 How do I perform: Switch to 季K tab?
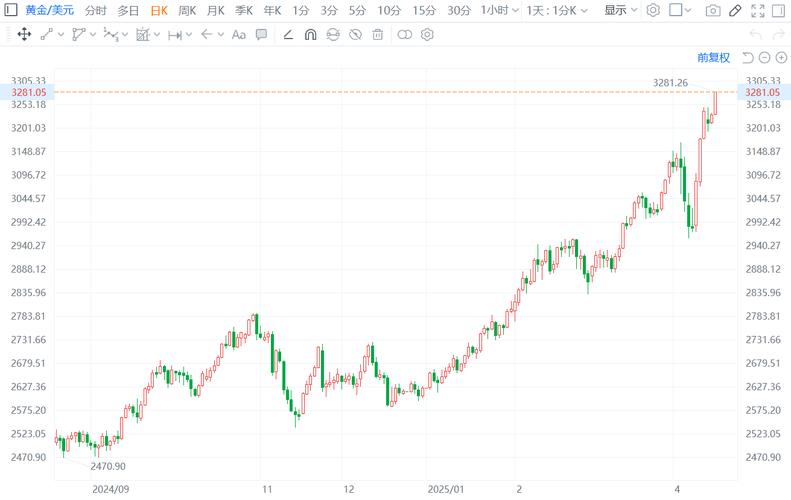pos(244,10)
